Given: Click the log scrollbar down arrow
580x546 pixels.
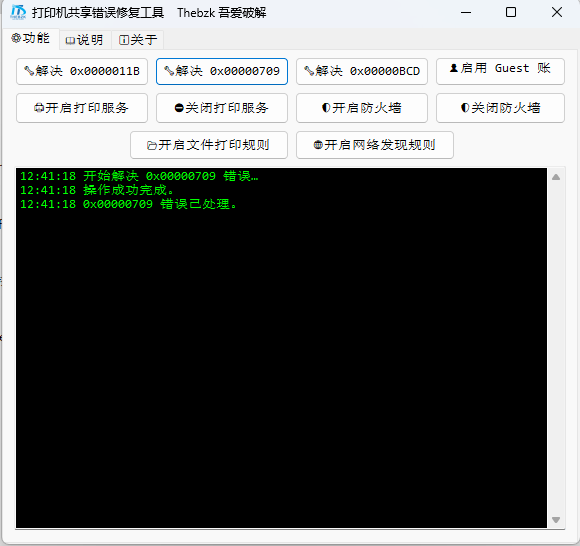Looking at the screenshot, I should pos(556,520).
